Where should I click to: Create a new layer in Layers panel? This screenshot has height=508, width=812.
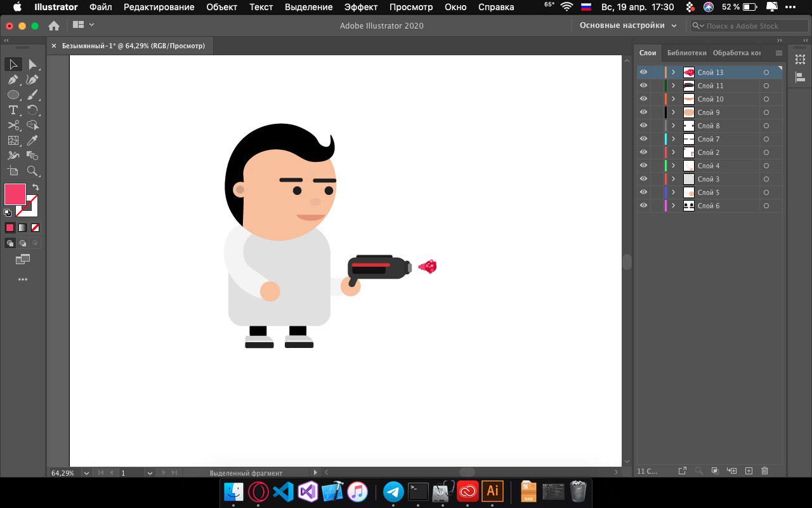(749, 471)
